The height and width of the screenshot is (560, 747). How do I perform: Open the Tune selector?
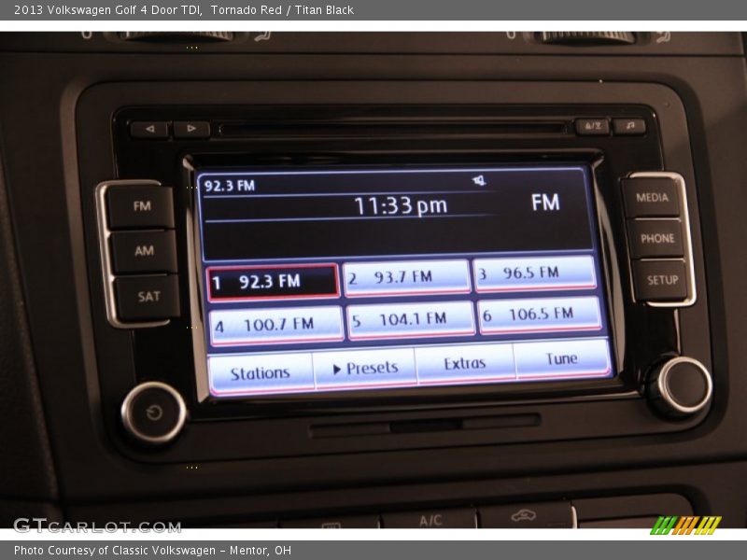coord(560,358)
